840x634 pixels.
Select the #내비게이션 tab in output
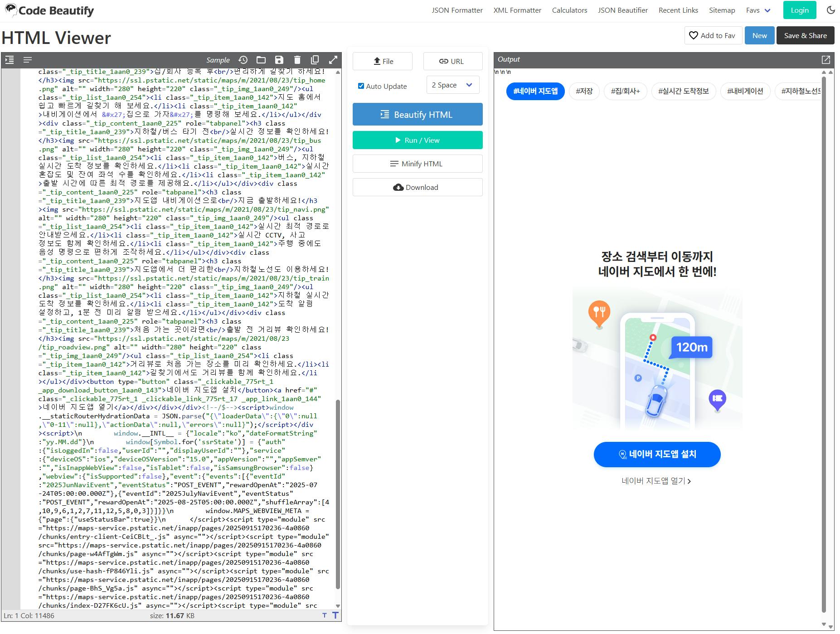(x=745, y=91)
